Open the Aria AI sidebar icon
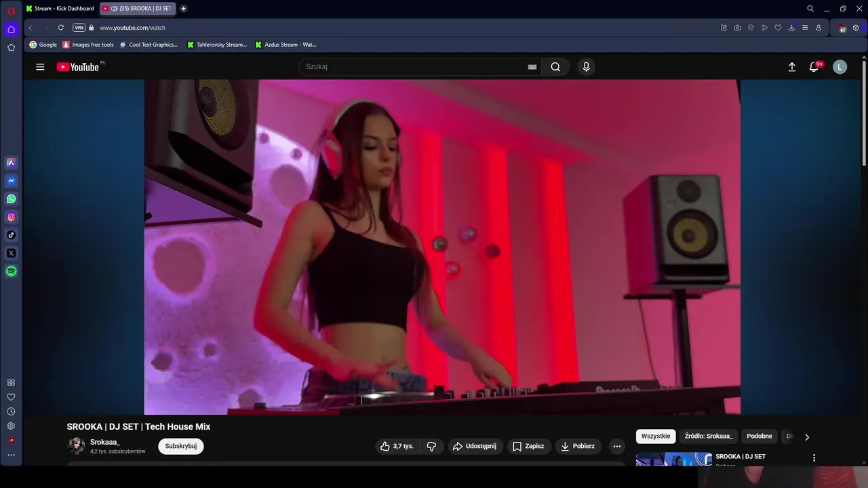 [11, 163]
